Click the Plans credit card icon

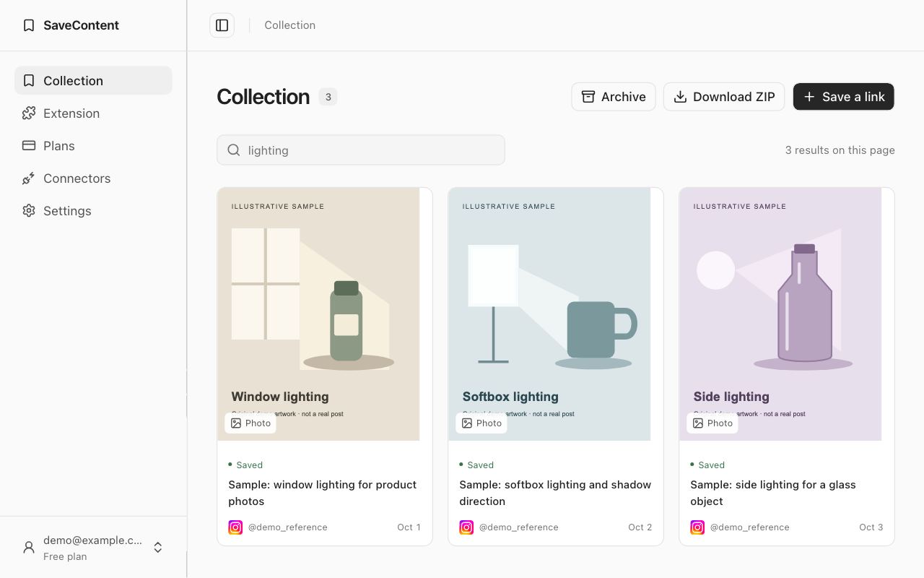coord(29,145)
